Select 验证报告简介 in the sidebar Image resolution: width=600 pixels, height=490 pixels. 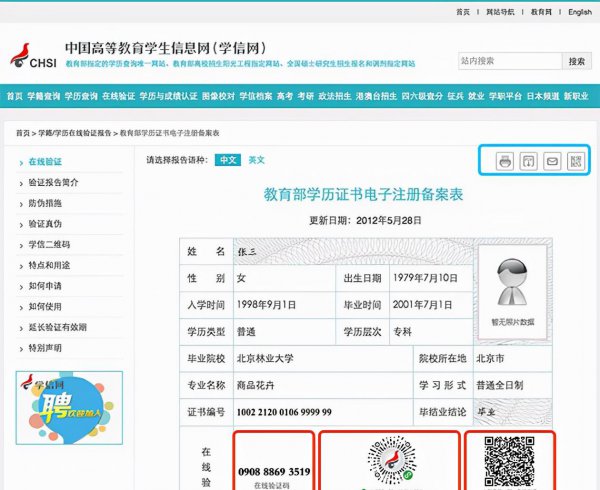(54, 182)
